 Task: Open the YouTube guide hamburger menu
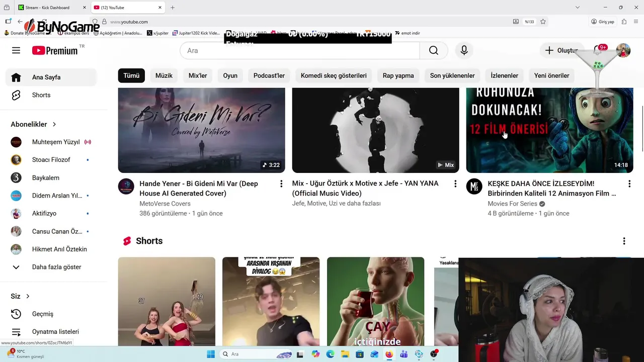tap(16, 50)
